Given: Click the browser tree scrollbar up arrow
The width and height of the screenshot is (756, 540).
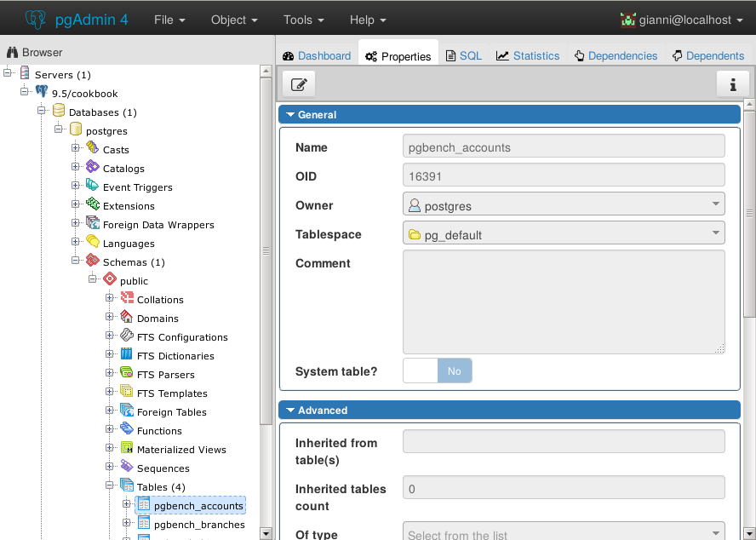Looking at the screenshot, I should [x=266, y=71].
